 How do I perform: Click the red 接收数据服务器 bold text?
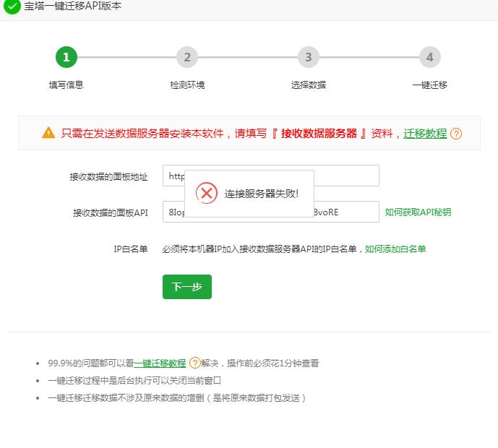pyautogui.click(x=319, y=134)
